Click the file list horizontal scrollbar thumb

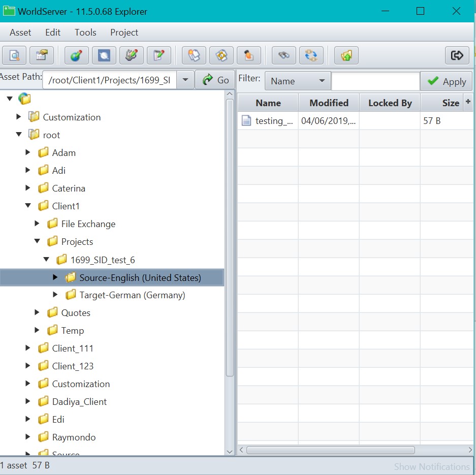click(x=331, y=450)
